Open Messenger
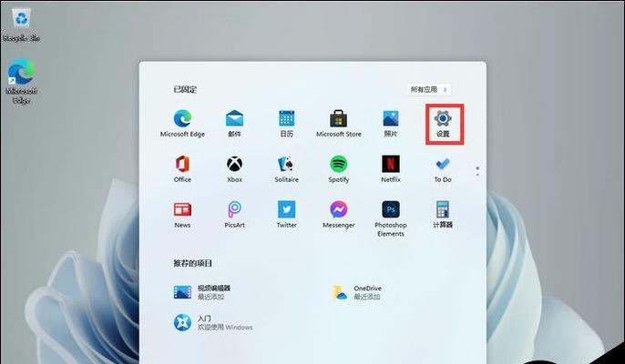 point(338,215)
